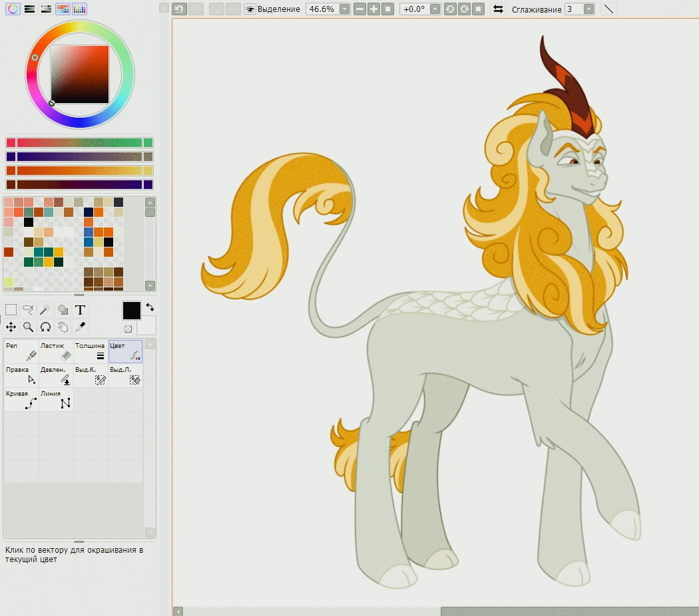
Task: Select the Text tool
Action: click(81, 309)
